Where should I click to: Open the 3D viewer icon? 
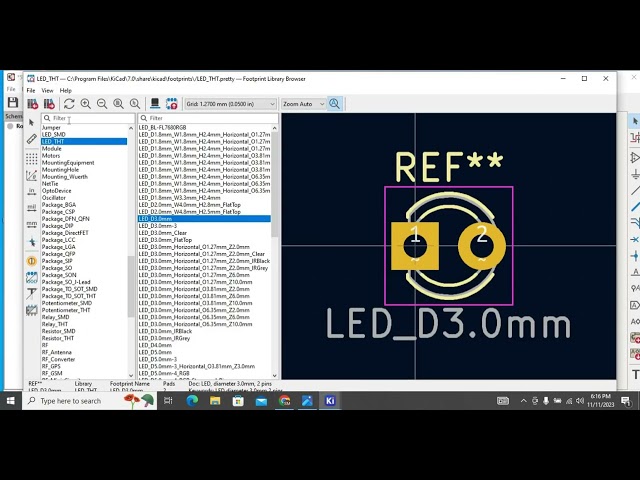click(x=155, y=104)
